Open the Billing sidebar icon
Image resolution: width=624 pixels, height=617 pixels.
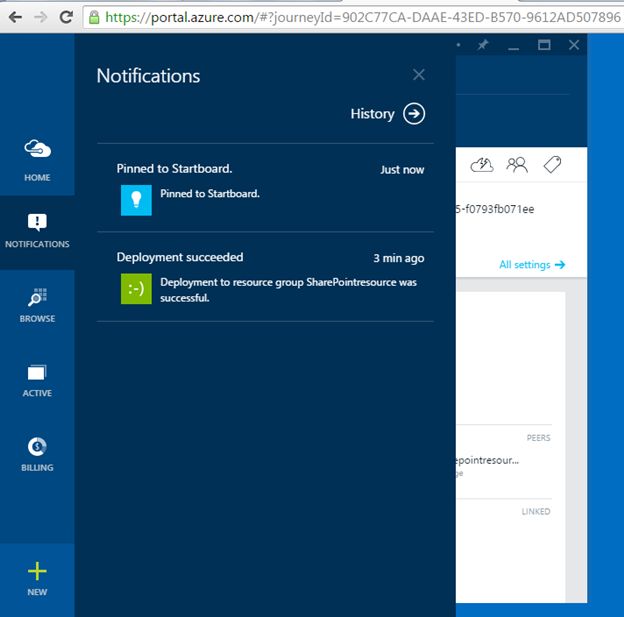(37, 447)
